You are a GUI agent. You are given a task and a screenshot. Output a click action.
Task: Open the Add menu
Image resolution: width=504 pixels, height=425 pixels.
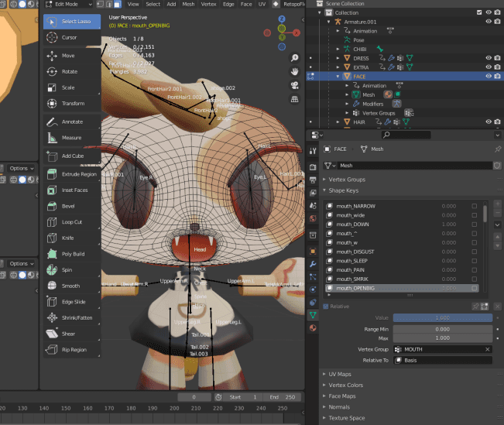171,4
